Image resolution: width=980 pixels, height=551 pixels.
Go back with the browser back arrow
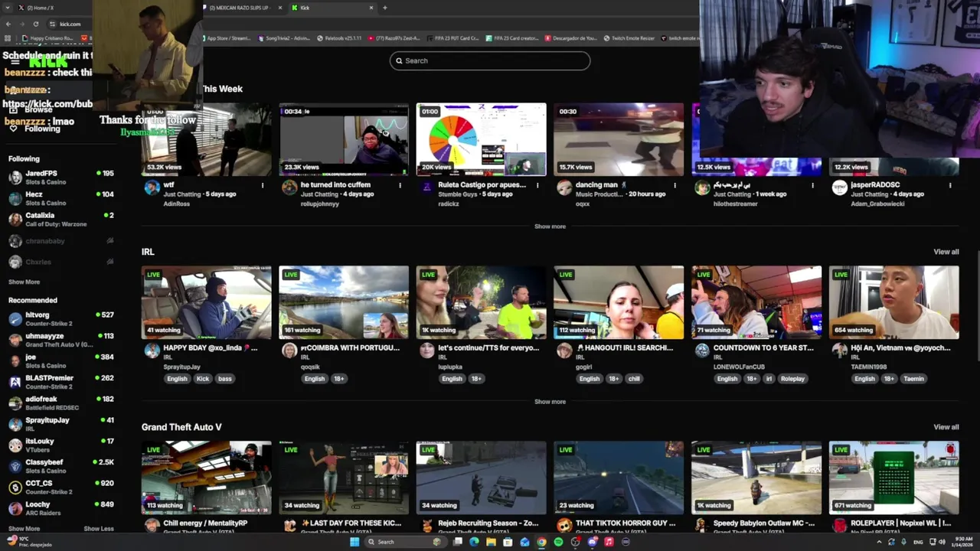(x=8, y=24)
